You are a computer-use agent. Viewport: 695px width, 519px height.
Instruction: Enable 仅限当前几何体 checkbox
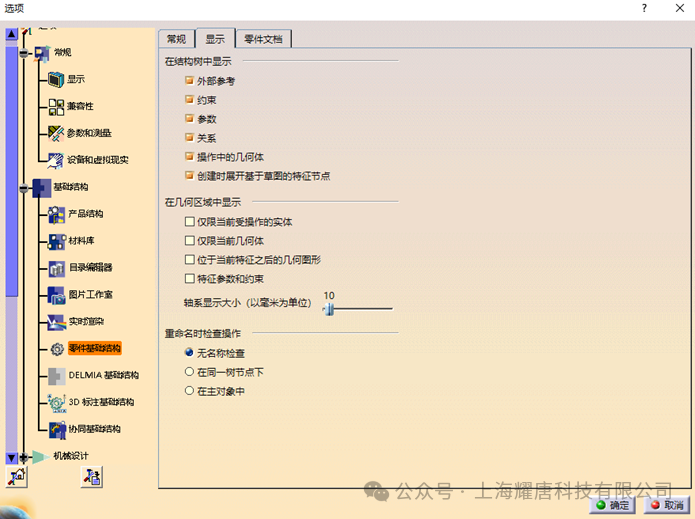coord(189,241)
